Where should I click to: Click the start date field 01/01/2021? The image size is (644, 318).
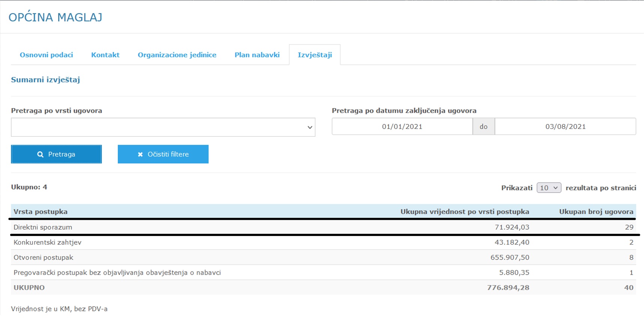tap(402, 127)
